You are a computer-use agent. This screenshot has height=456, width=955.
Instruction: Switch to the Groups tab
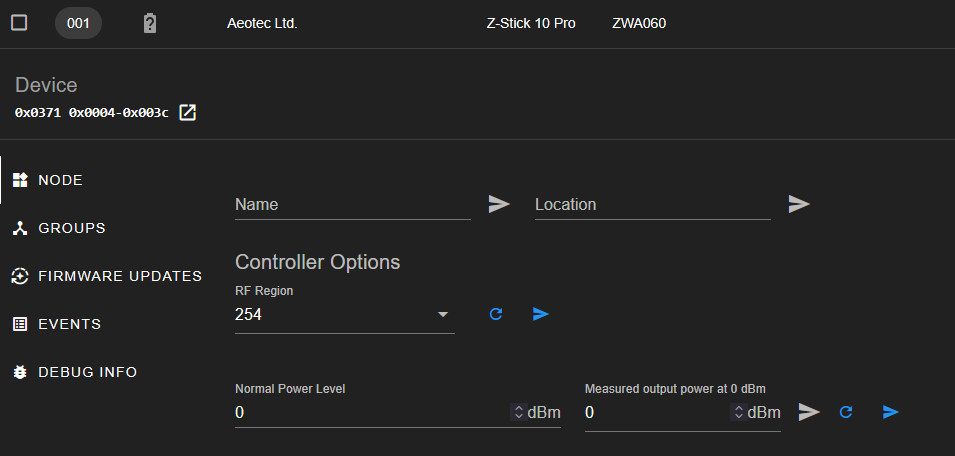click(x=59, y=228)
